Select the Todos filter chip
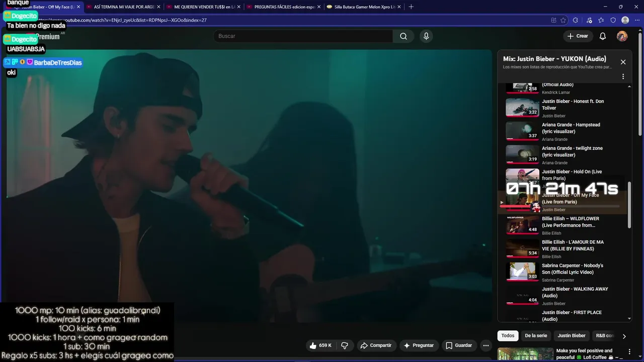This screenshot has height=362, width=644. coord(508,336)
